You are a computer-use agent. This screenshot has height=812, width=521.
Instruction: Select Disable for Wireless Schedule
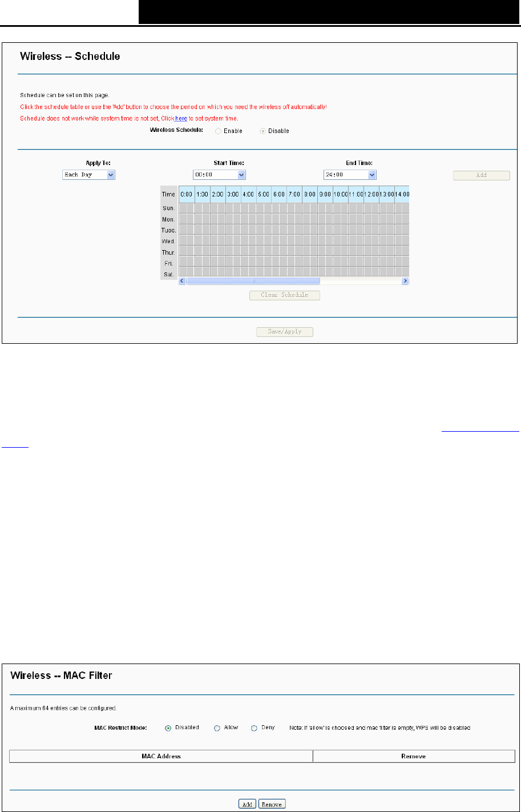(262, 131)
